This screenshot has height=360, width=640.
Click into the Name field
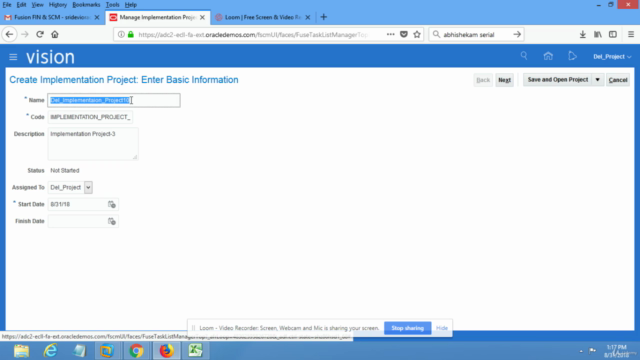[x=114, y=100]
